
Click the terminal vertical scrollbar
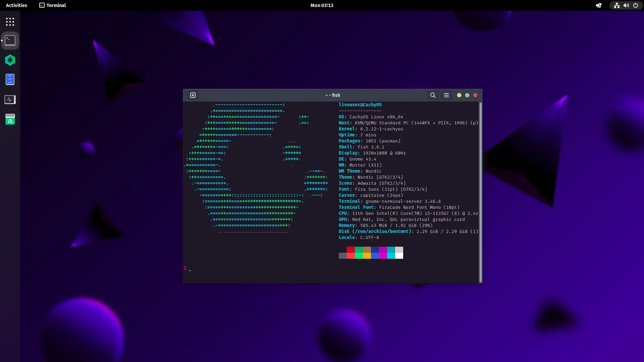click(481, 192)
